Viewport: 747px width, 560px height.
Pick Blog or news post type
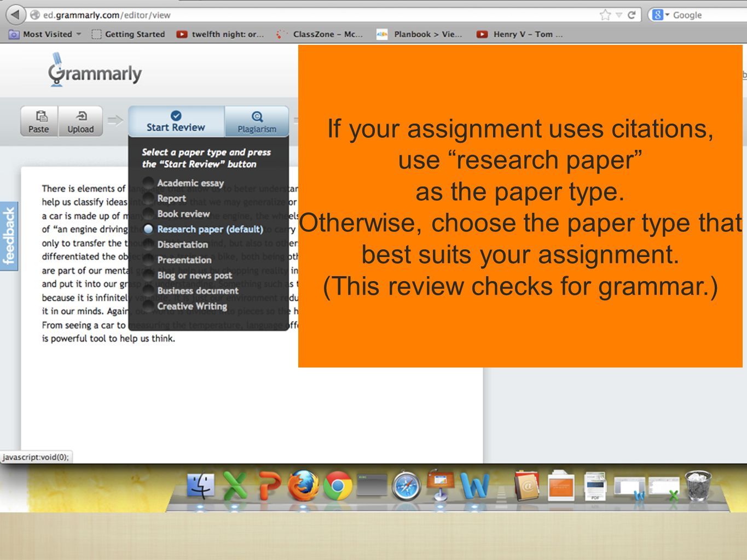tap(188, 275)
